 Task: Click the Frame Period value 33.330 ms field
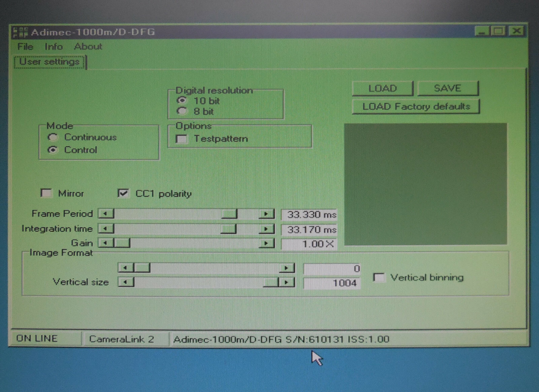click(x=309, y=214)
